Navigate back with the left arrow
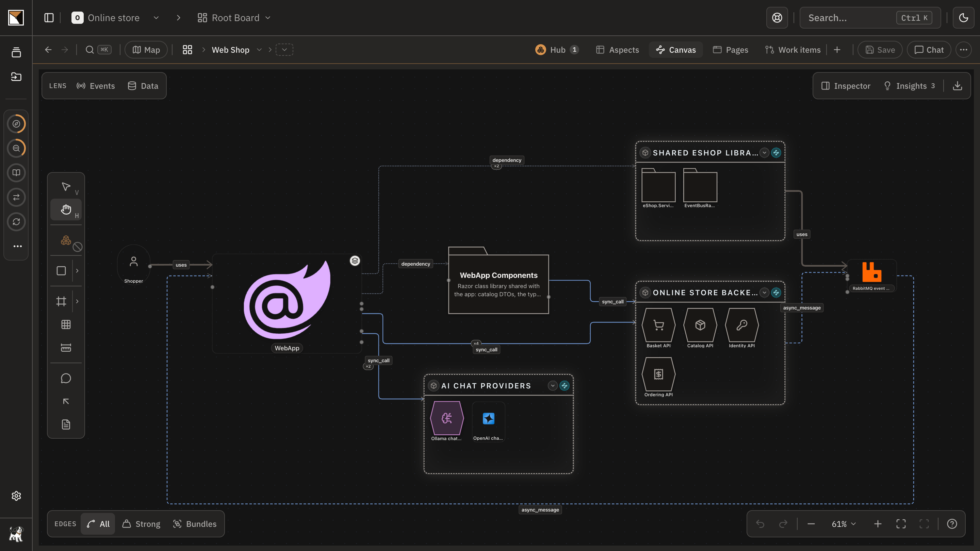The height and width of the screenshot is (551, 980). 48,50
